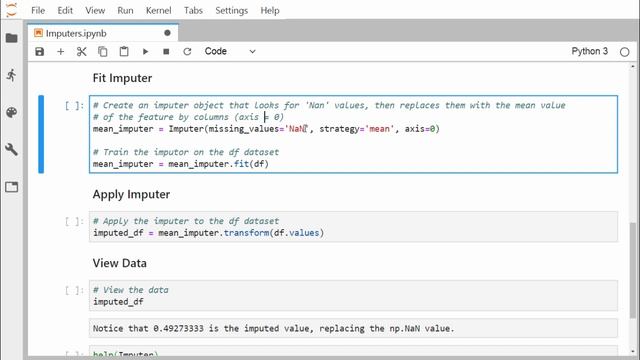Restart the kernel with the refresh icon
Image resolution: width=640 pixels, height=360 pixels.
pos(187,51)
